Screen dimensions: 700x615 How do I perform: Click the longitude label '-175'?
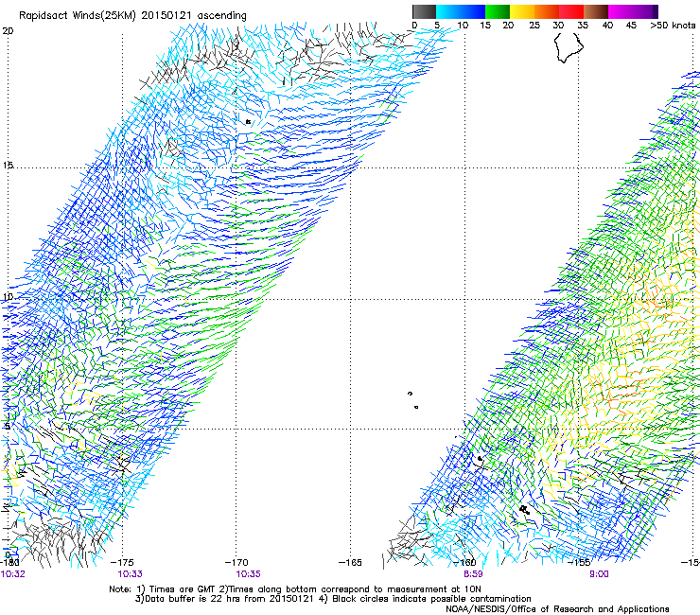[x=122, y=562]
